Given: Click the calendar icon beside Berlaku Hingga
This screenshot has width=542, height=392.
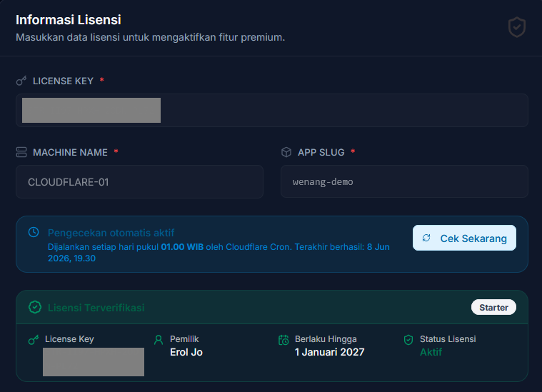Looking at the screenshot, I should (x=283, y=340).
